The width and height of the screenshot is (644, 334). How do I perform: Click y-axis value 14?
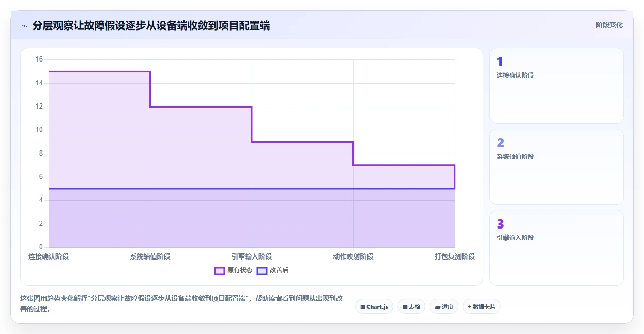39,83
